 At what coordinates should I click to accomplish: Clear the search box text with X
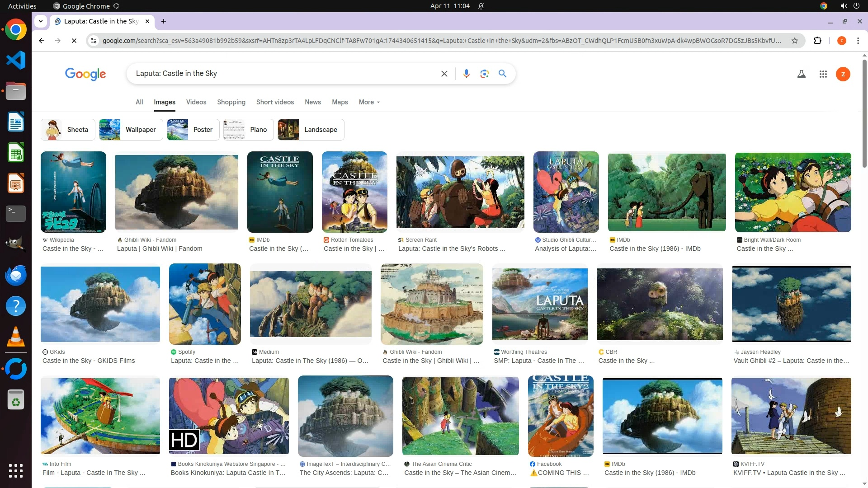point(444,74)
